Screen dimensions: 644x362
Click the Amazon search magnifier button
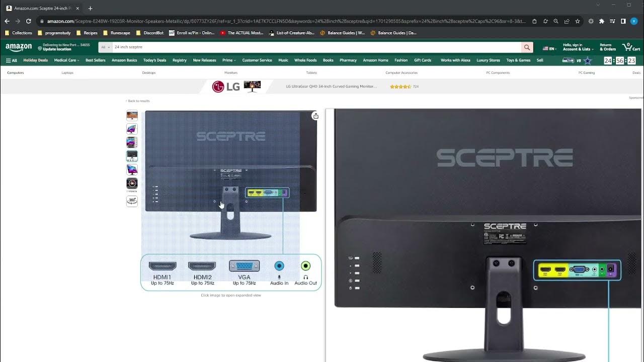click(527, 47)
